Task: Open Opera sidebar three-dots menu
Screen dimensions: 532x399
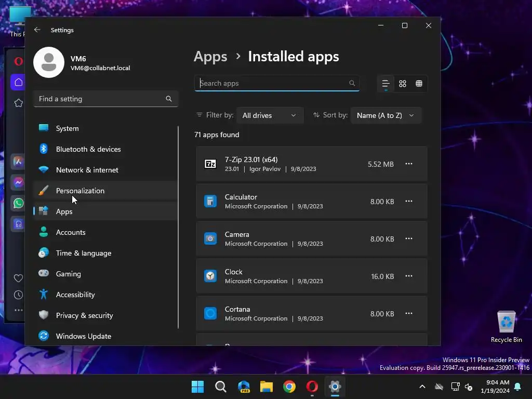Action: [x=18, y=310]
